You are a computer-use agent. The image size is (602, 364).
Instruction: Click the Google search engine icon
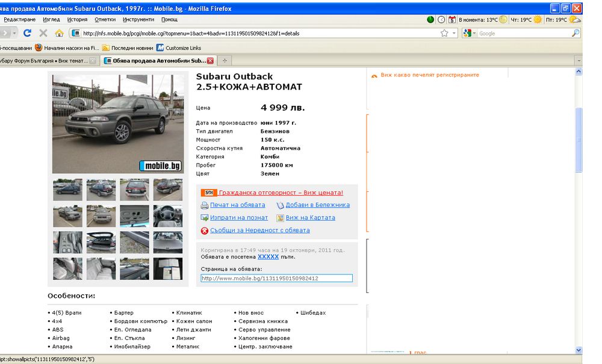tap(467, 33)
